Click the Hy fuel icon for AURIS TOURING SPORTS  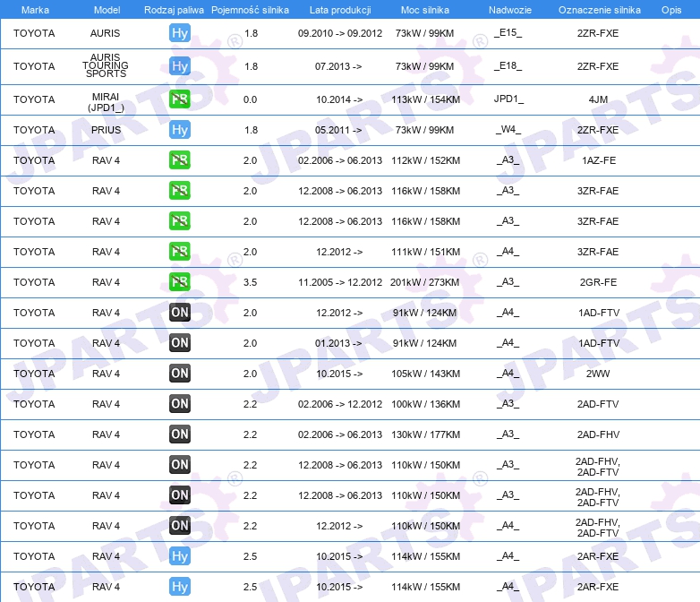179,66
